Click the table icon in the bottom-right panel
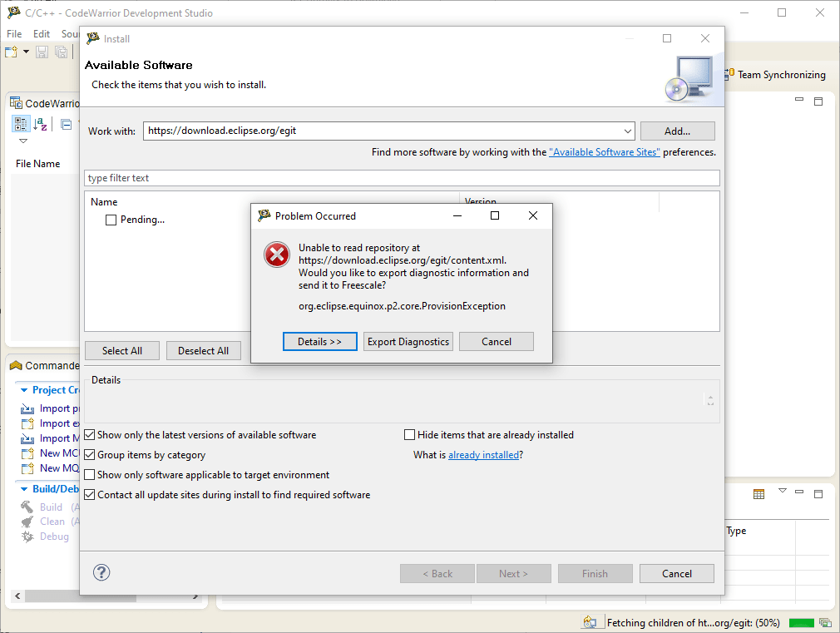This screenshot has height=633, width=840. (758, 494)
